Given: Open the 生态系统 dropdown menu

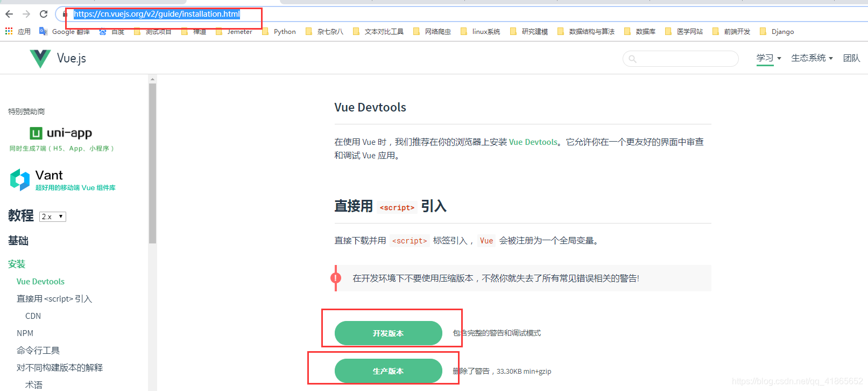Looking at the screenshot, I should (811, 58).
